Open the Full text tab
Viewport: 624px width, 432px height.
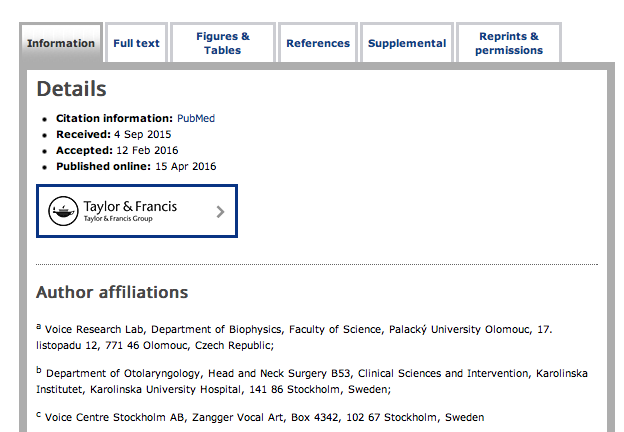click(136, 44)
